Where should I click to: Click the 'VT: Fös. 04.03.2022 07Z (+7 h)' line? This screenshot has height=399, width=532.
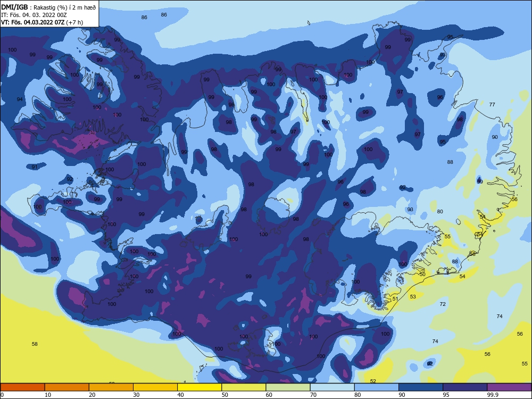41,22
